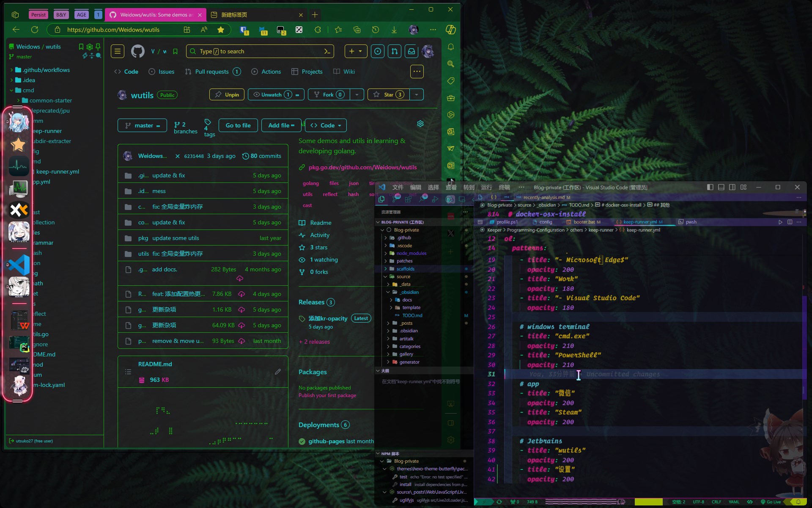Toggle the VS Code bottom panel layout button
The width and height of the screenshot is (812, 508).
721,187
